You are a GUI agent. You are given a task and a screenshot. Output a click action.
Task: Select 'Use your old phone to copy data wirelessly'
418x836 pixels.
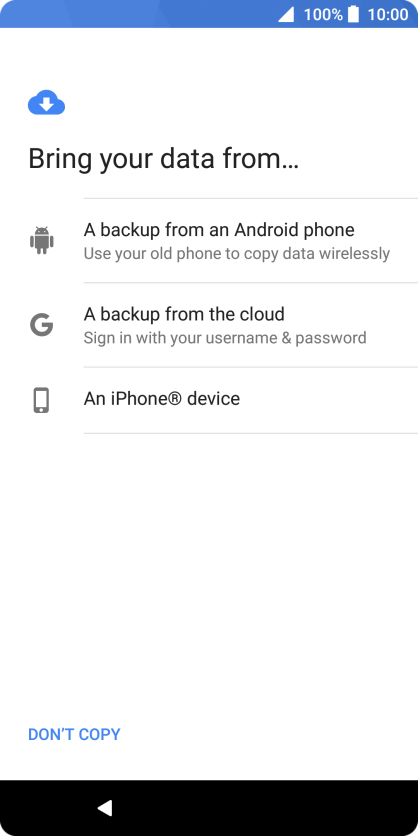point(237,253)
